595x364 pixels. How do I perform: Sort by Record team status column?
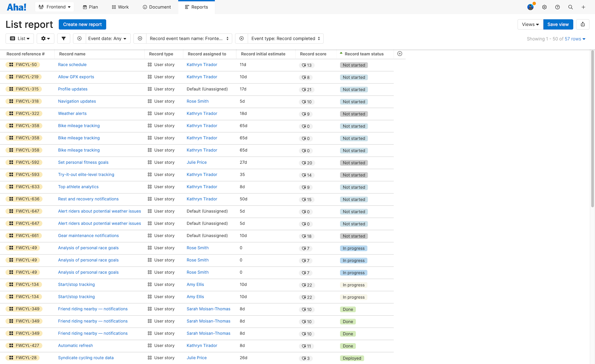pos(364,54)
